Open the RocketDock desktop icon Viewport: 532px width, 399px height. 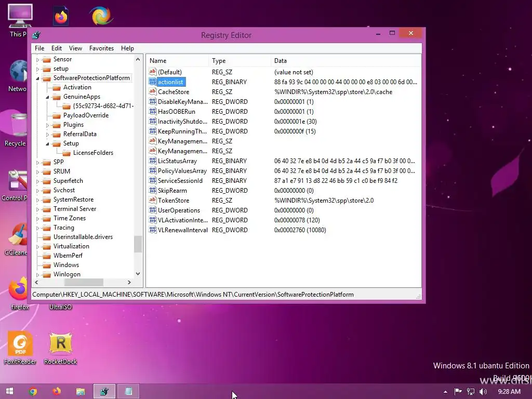tap(61, 348)
